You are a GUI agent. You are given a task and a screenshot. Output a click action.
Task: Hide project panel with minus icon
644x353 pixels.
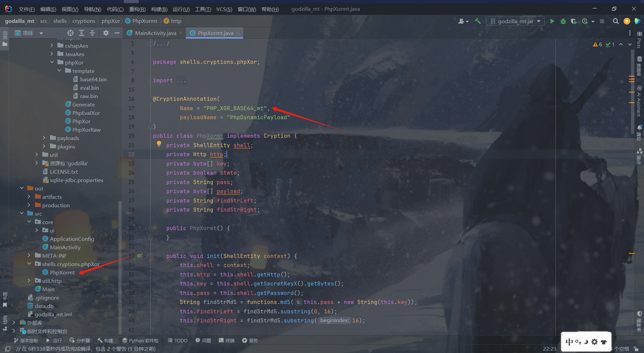117,33
